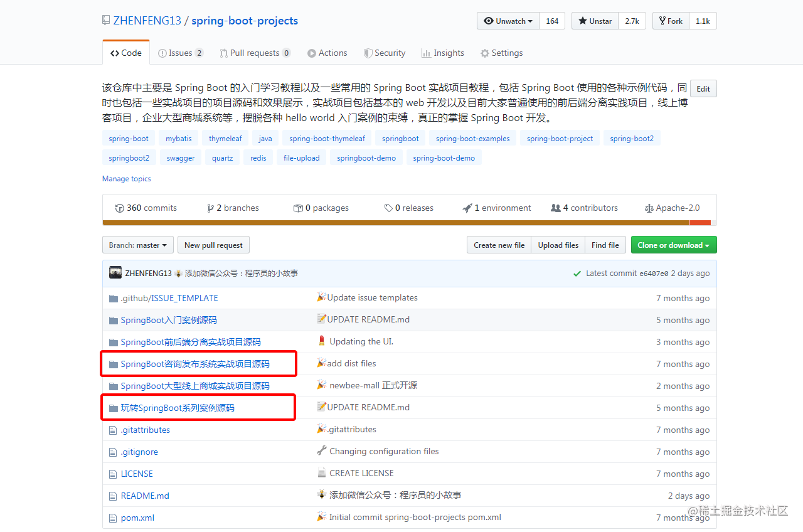This screenshot has width=803, height=532.
Task: Open the Security tab
Action: click(385, 53)
